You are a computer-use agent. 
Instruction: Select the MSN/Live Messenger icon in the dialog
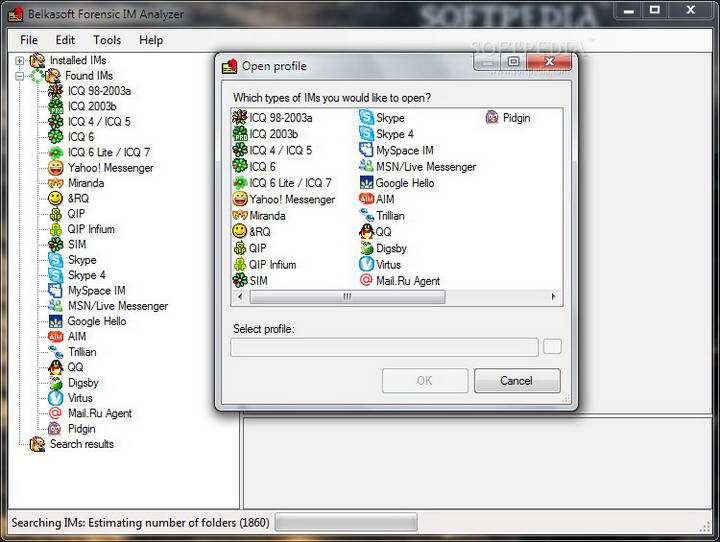pyautogui.click(x=366, y=166)
